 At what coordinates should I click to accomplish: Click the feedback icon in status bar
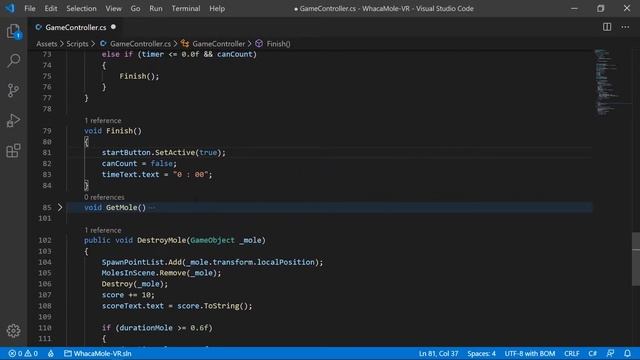click(x=611, y=353)
